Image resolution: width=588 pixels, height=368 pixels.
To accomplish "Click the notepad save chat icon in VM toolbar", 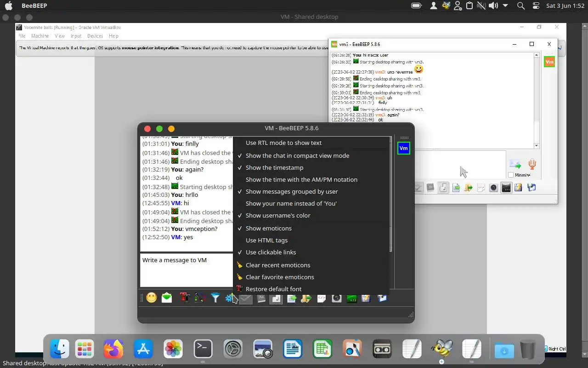I will pyautogui.click(x=366, y=299).
